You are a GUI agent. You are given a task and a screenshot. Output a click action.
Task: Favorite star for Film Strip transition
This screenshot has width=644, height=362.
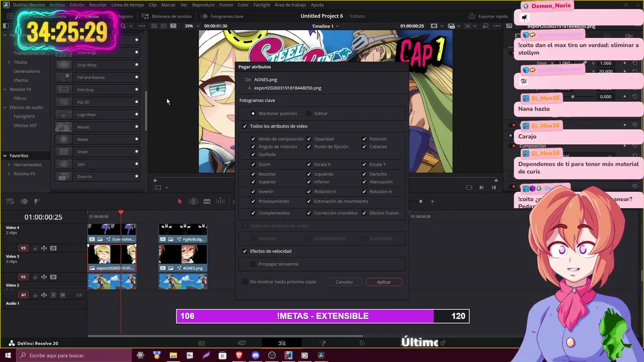[x=136, y=89]
